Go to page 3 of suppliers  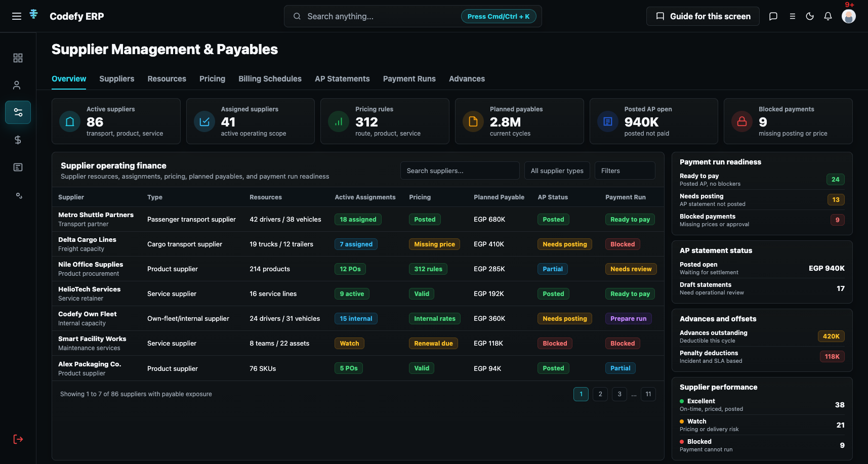tap(619, 394)
